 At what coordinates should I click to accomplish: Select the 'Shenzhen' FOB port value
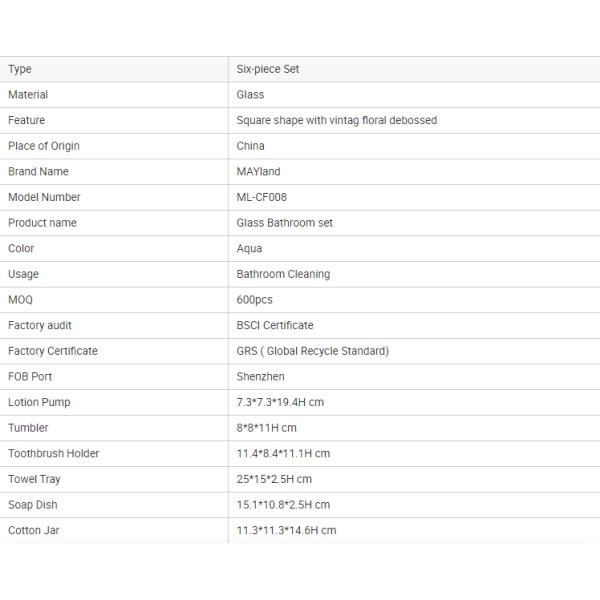pyautogui.click(x=261, y=377)
